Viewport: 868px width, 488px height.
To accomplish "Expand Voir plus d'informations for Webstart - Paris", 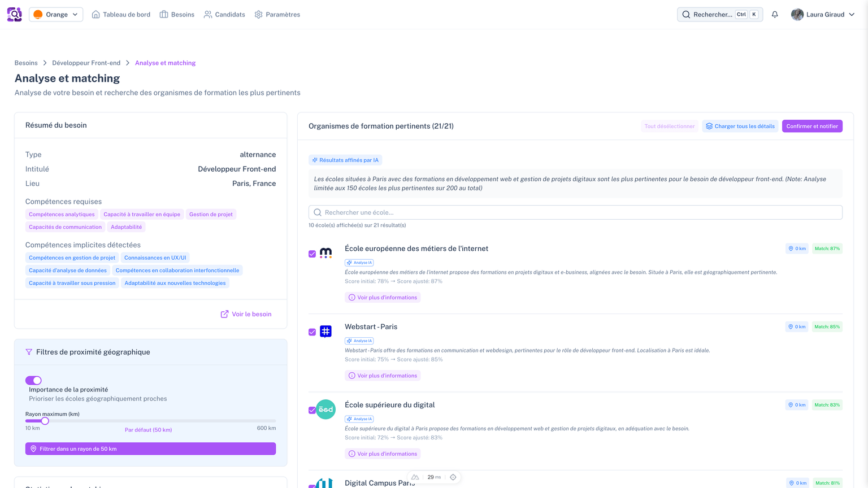I will [x=383, y=375].
